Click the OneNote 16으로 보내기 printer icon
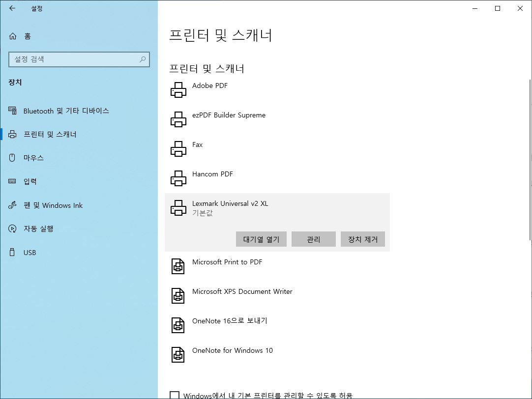 click(x=178, y=325)
